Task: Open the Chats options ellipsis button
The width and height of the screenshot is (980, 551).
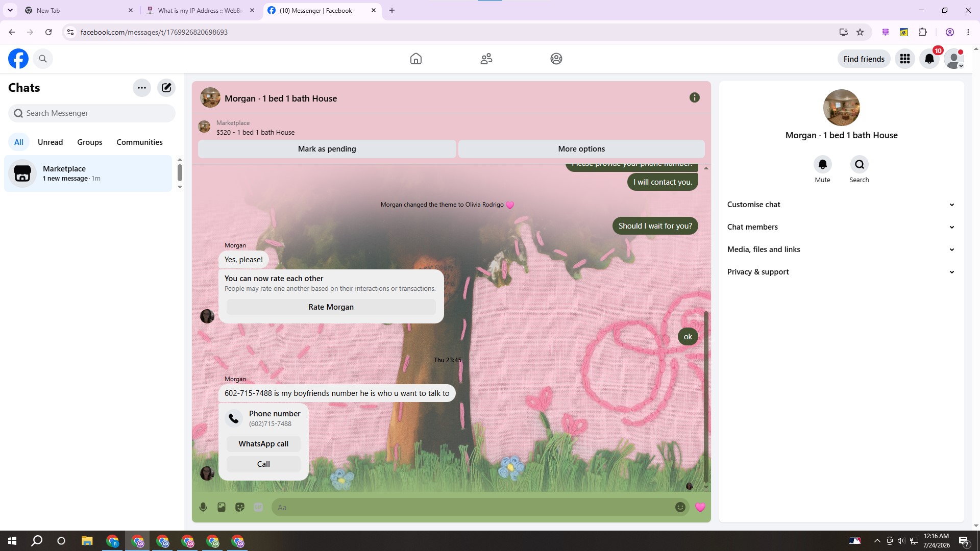Action: (142, 88)
